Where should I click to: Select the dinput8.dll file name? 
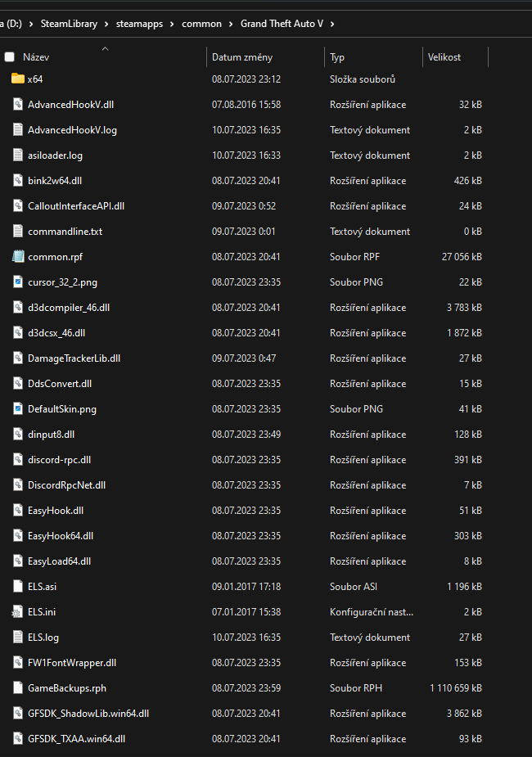(52, 435)
